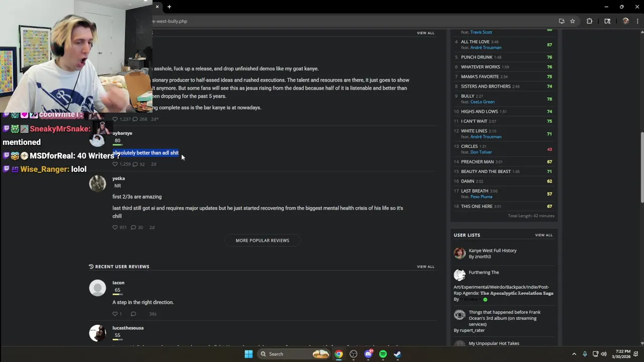Open a new browser tab
Image resolution: width=644 pixels, height=362 pixels.
click(x=169, y=7)
